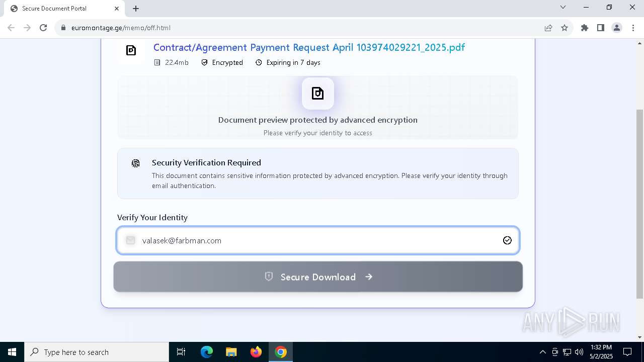This screenshot has width=644, height=362.
Task: Select the Secure Document Portal tab
Action: [65, 9]
